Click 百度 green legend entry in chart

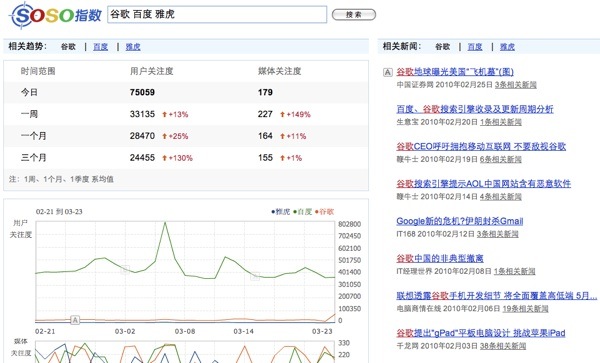(x=303, y=212)
